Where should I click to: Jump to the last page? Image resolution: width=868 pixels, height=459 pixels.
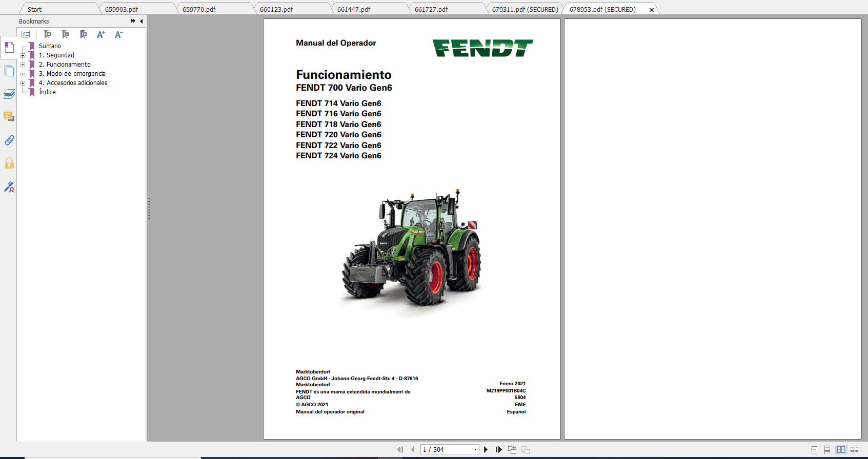tap(498, 449)
